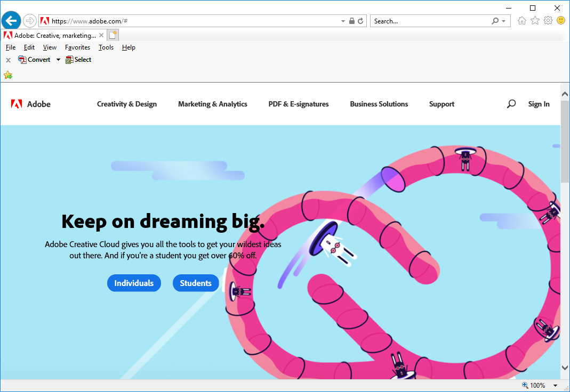Open the Favorites menu
The height and width of the screenshot is (392, 570).
pos(77,47)
